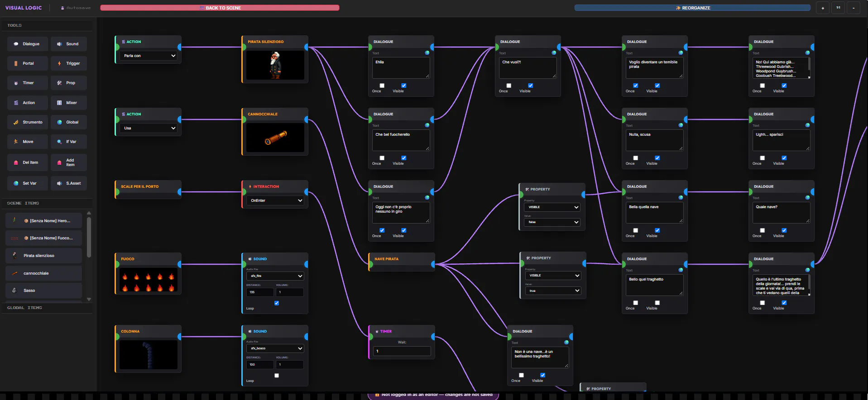Select '[Senza Nome] Hero...' scene item
The height and width of the screenshot is (400, 868).
pyautogui.click(x=44, y=221)
